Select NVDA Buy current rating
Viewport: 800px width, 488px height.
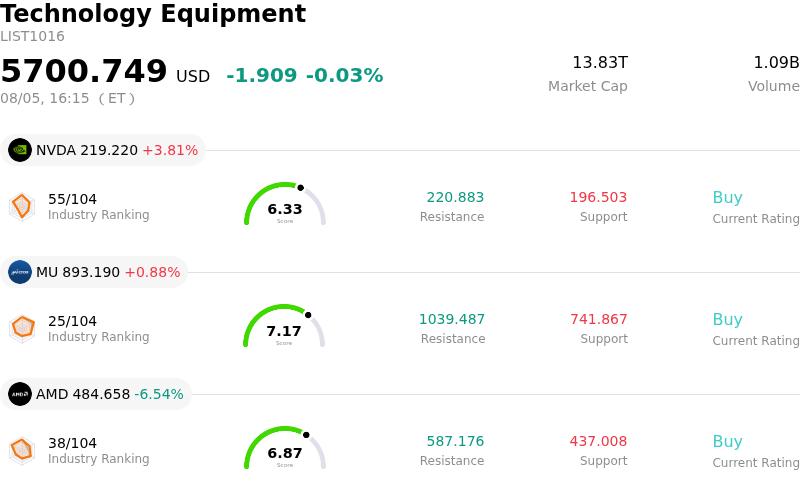click(x=727, y=198)
